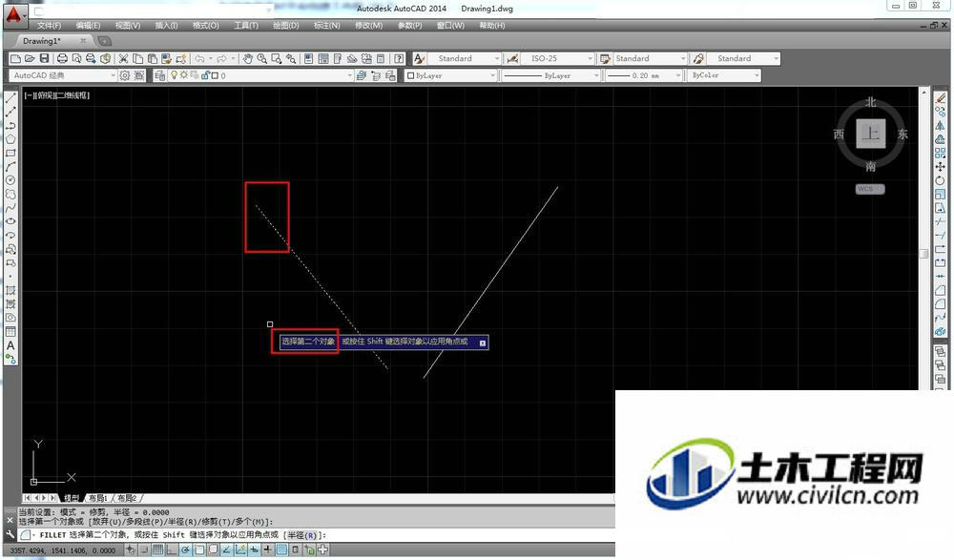
Task: Cut selection with the scissors icon
Action: 123,58
